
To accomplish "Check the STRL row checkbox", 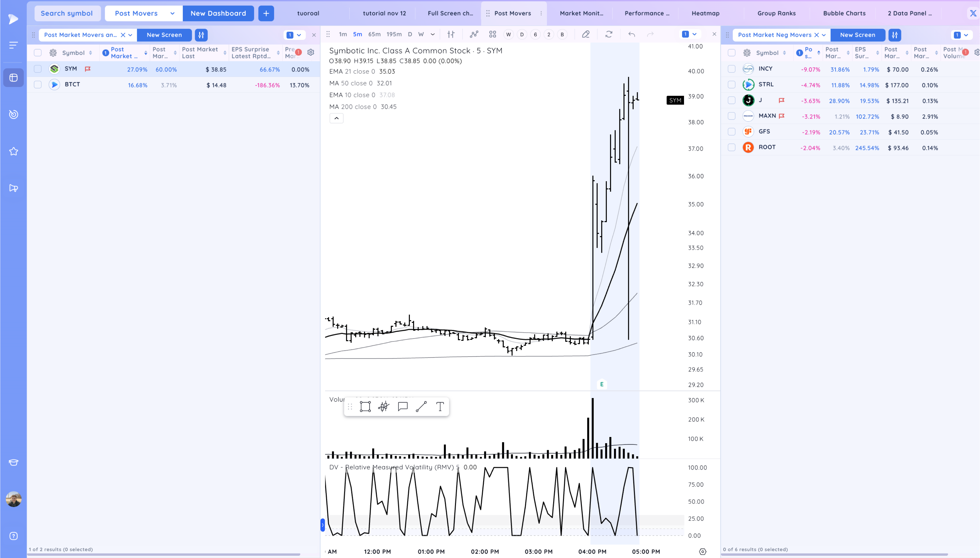I will click(x=732, y=84).
